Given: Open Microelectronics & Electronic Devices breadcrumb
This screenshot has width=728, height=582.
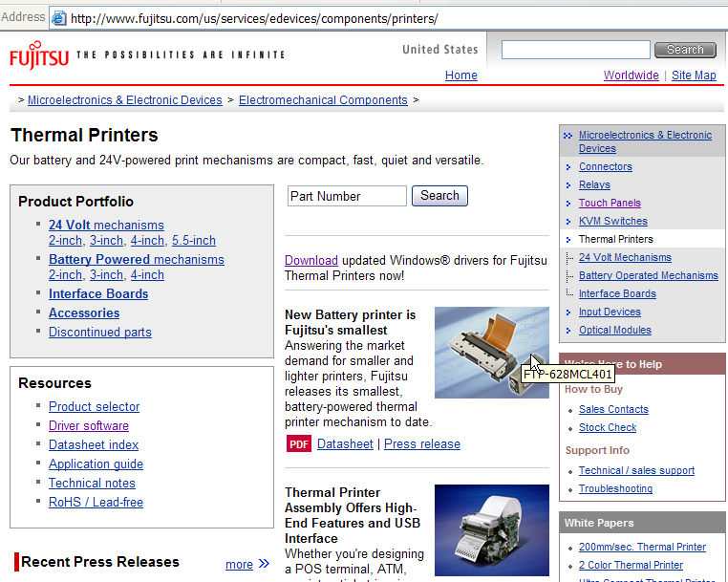Looking at the screenshot, I should 125,99.
